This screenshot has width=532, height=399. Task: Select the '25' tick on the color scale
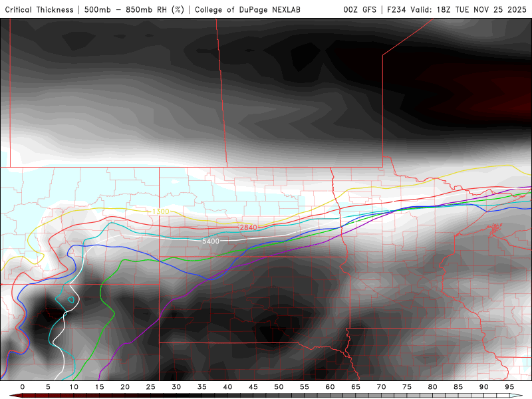pos(151,387)
